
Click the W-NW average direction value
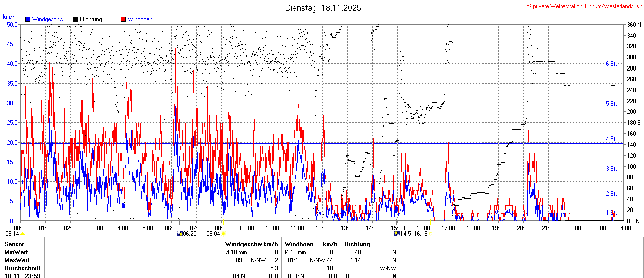(x=388, y=268)
